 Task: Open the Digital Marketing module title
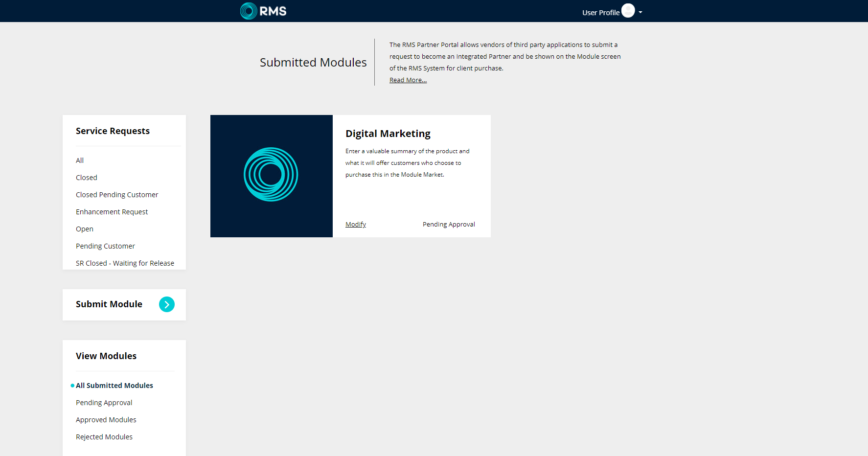point(388,134)
